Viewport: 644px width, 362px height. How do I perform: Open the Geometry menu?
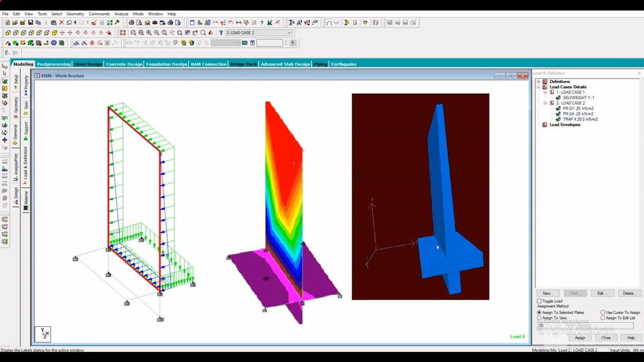75,14
